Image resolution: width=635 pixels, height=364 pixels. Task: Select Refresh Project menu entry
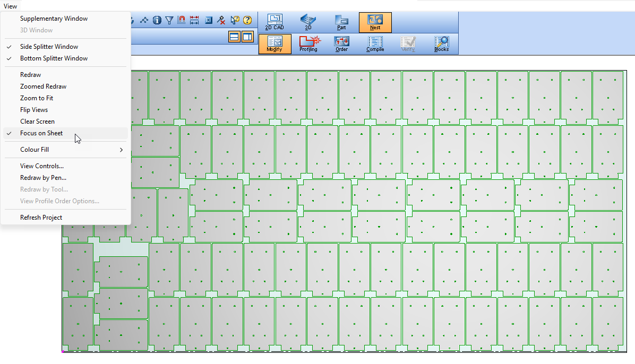[x=66, y=218]
